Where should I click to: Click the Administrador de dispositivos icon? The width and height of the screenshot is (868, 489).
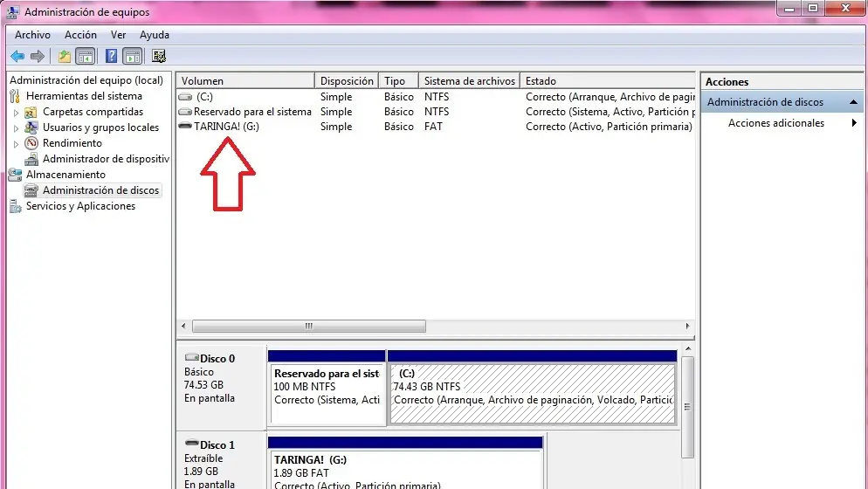point(31,159)
